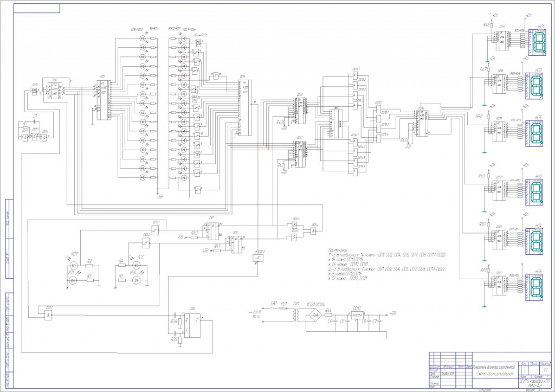This screenshot has width=555, height=392.
Task: Click the 'ЛИФ-48' group text
Action: [535, 385]
